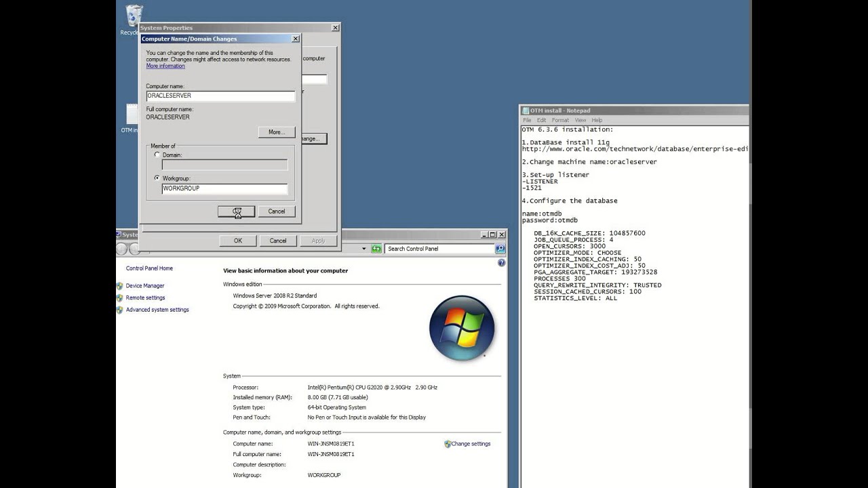Click the Full computer name value WIN-JNSM0819ET1
This screenshot has height=488, width=868.
pos(331,455)
